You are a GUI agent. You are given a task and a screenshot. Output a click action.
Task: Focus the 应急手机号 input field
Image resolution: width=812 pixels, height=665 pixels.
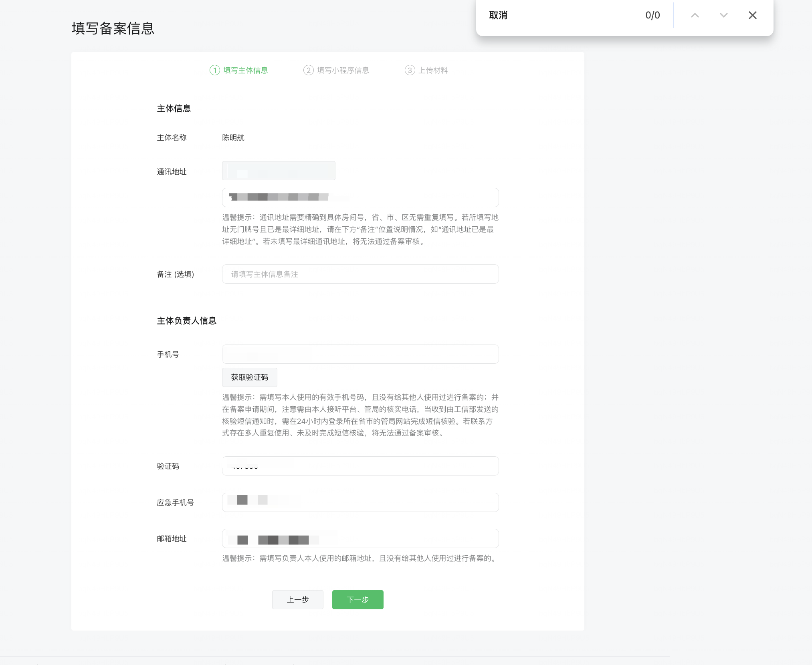click(360, 502)
